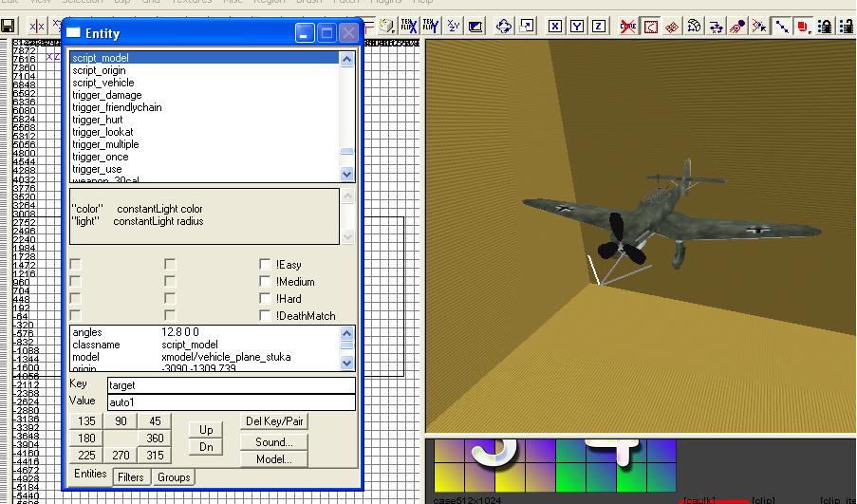Click the dark screen view icon after XZY

[475, 26]
